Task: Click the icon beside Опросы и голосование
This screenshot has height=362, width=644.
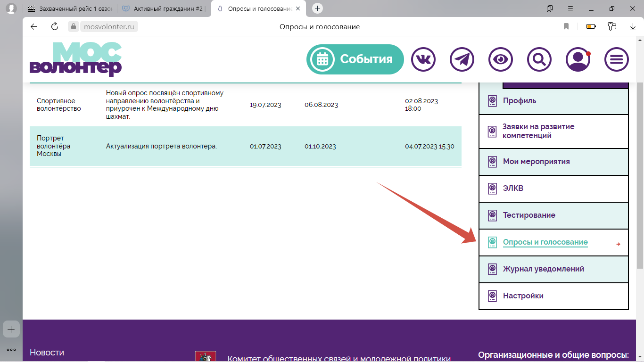Action: pos(492,242)
